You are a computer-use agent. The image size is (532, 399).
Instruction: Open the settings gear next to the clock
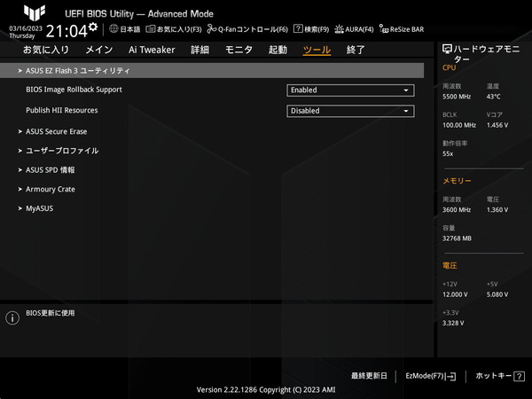(93, 27)
